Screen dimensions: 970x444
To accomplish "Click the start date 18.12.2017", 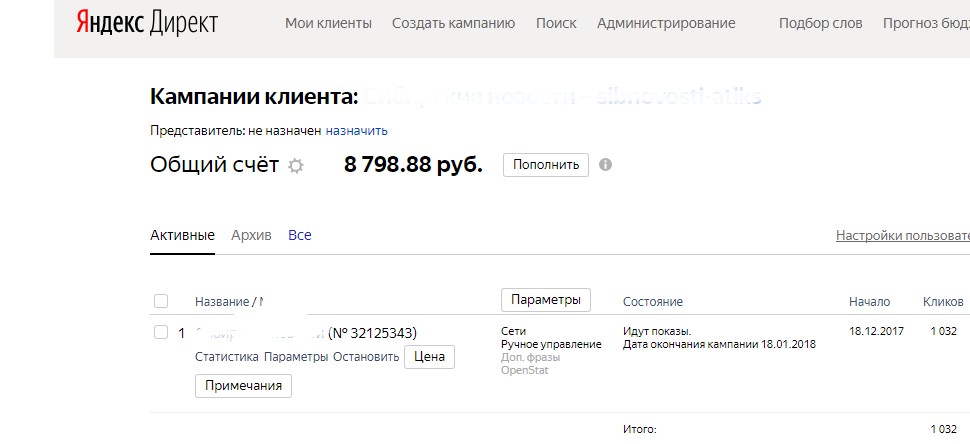I will point(876,331).
